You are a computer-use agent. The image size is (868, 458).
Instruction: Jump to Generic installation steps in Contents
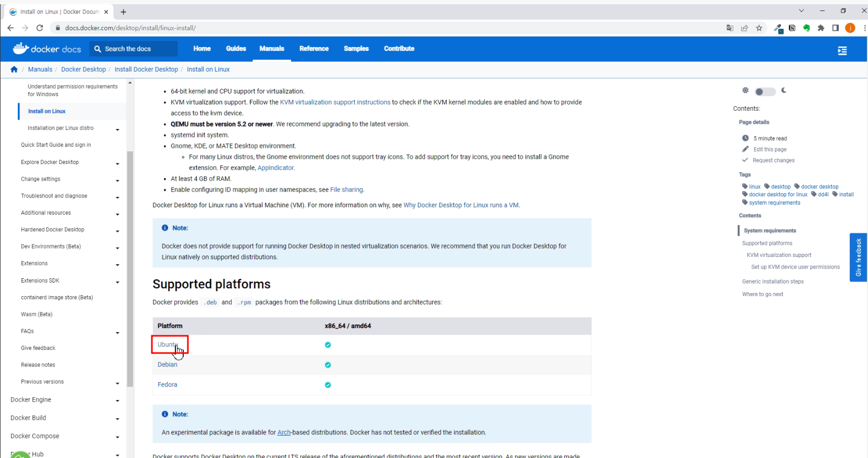[x=773, y=281]
